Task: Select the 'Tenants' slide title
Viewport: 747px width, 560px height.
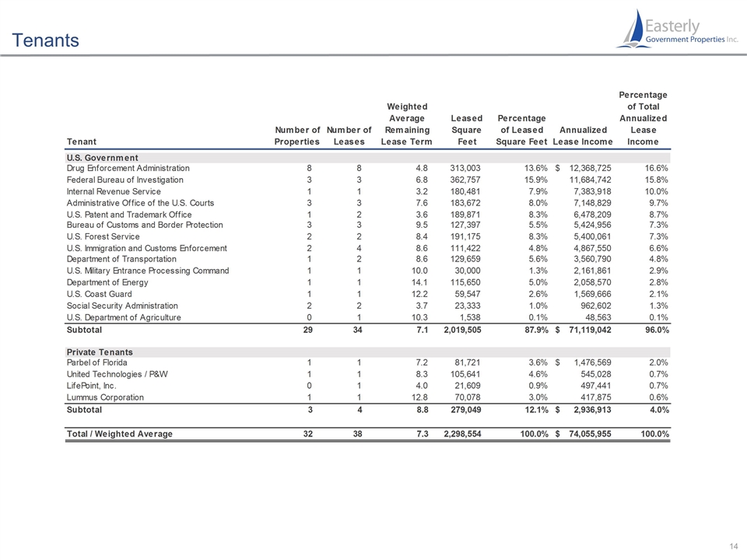Action: [x=45, y=40]
